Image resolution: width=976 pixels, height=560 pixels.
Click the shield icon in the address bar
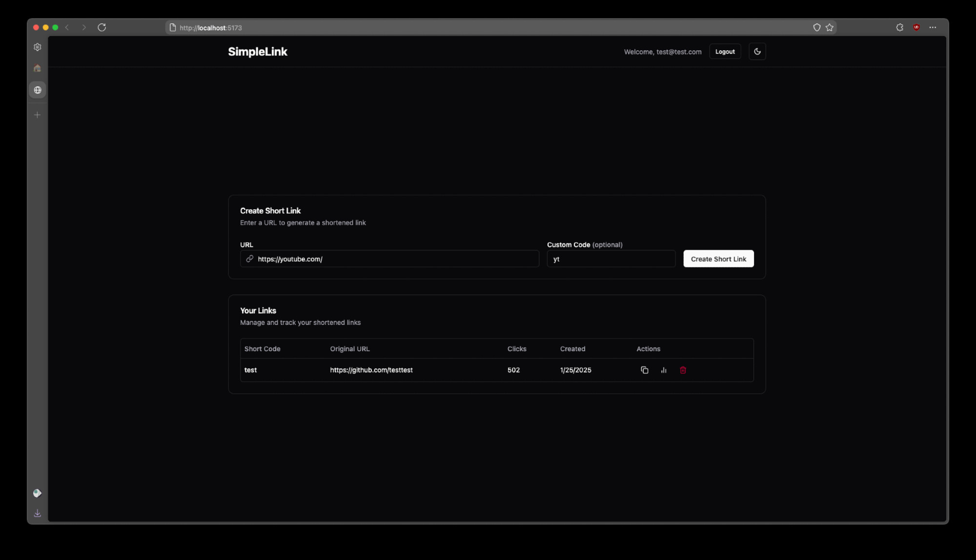point(816,28)
